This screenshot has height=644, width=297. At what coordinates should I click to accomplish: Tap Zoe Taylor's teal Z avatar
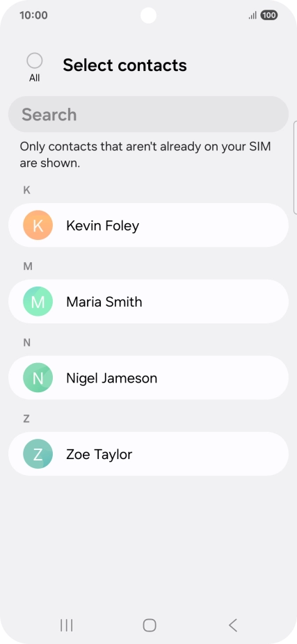coord(38,454)
